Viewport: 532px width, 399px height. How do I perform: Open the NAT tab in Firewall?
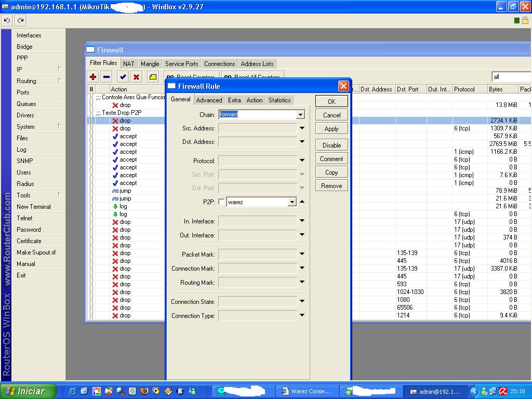[129, 64]
